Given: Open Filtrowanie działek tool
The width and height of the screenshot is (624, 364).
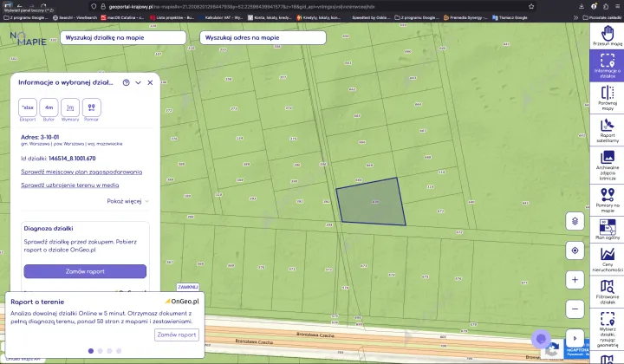Looking at the screenshot, I should pos(608,292).
